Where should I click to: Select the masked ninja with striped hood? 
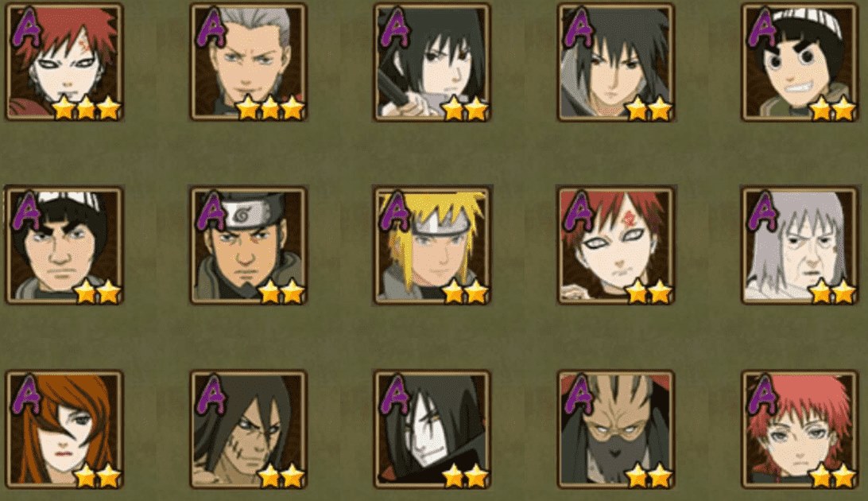pos(615,429)
